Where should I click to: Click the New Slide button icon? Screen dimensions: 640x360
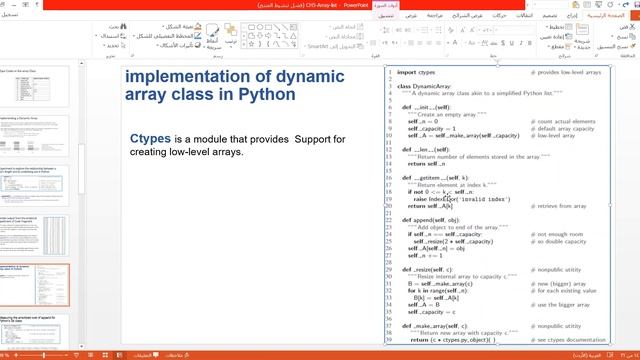582,30
